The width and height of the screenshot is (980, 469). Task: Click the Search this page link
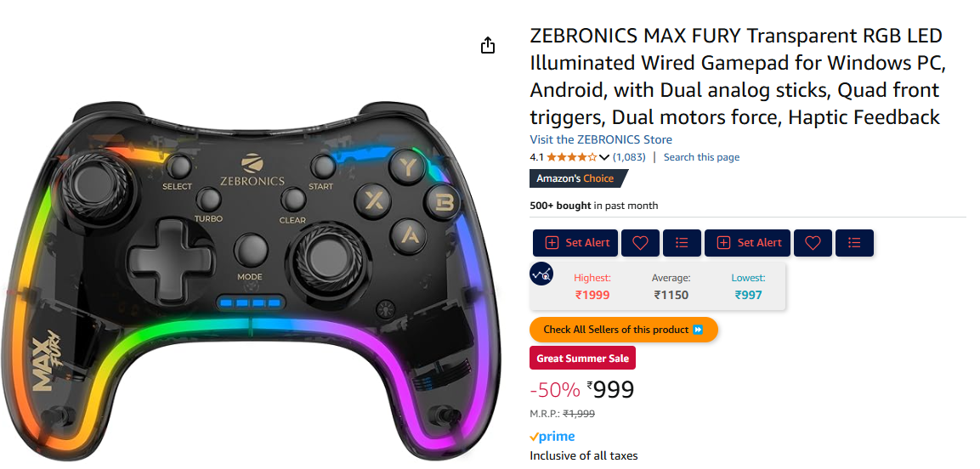pyautogui.click(x=701, y=157)
